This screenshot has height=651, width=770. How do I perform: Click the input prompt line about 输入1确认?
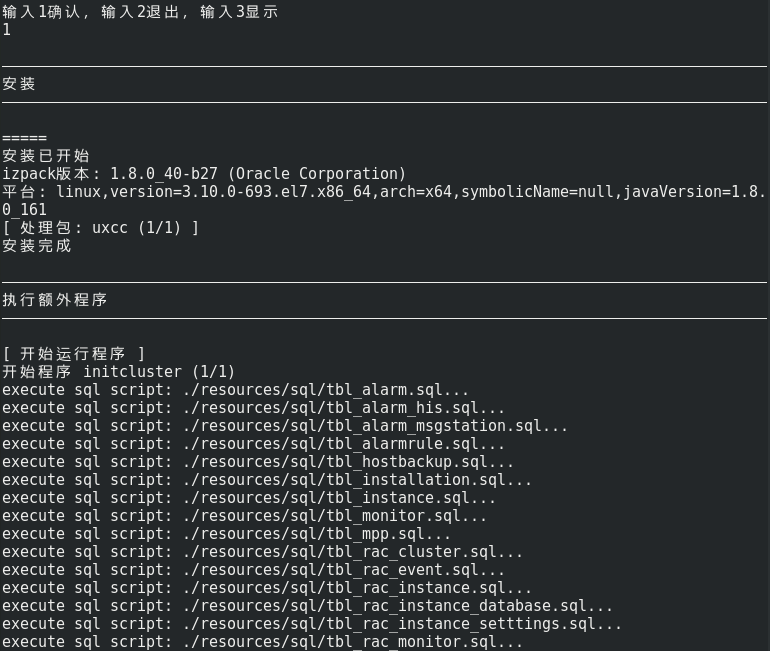[x=140, y=12]
